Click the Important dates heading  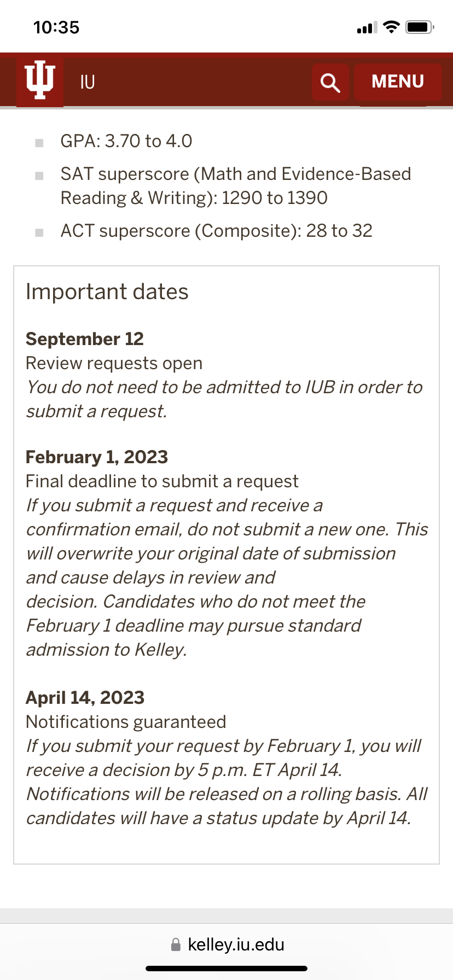click(107, 292)
